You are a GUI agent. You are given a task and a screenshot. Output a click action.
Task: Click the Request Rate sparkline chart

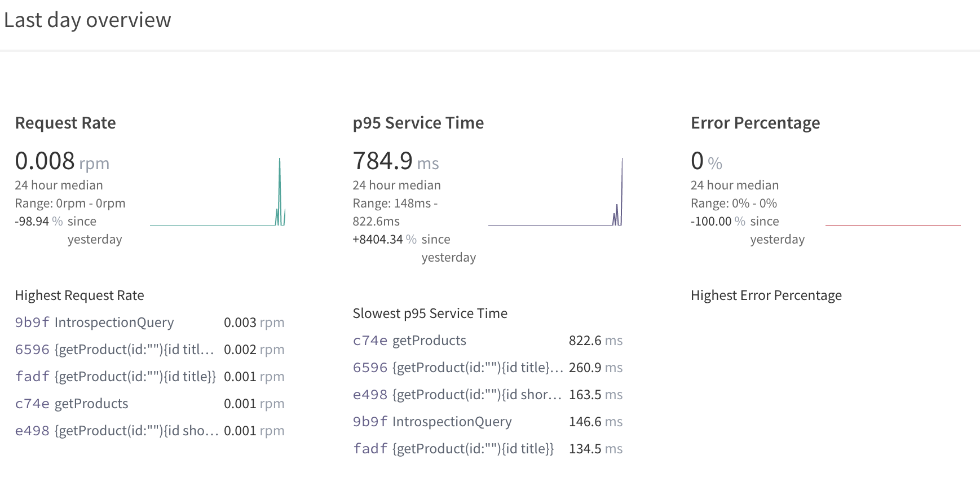[218, 192]
